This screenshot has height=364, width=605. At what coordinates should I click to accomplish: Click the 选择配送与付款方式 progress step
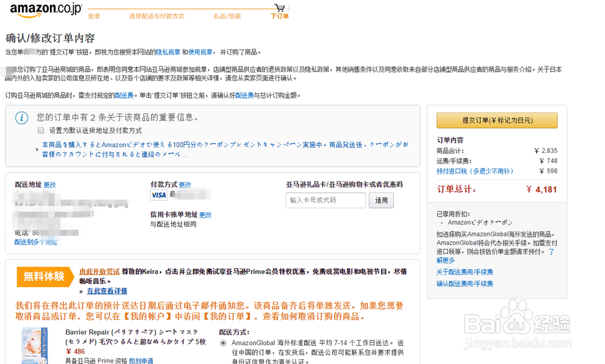[x=157, y=16]
